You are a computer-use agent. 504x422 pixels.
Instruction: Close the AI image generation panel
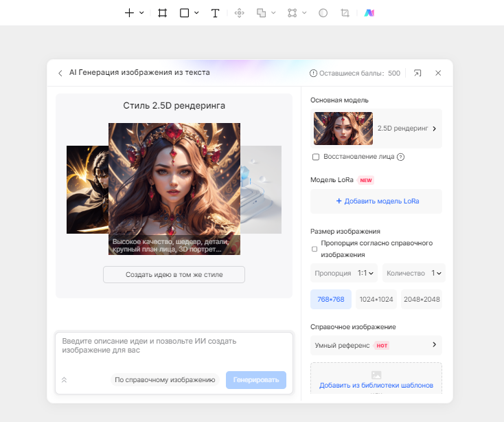click(x=438, y=73)
